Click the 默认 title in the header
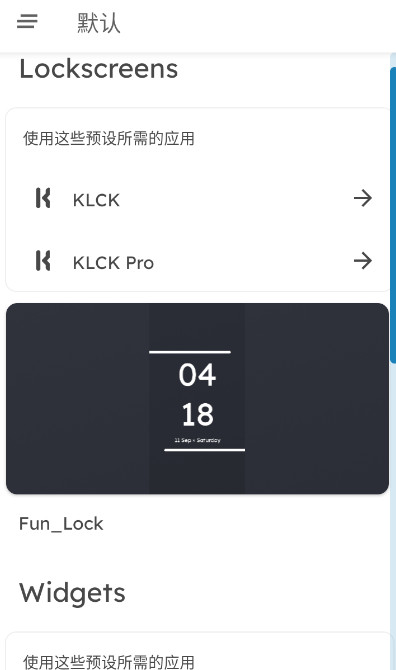The width and height of the screenshot is (396, 670). [x=99, y=23]
